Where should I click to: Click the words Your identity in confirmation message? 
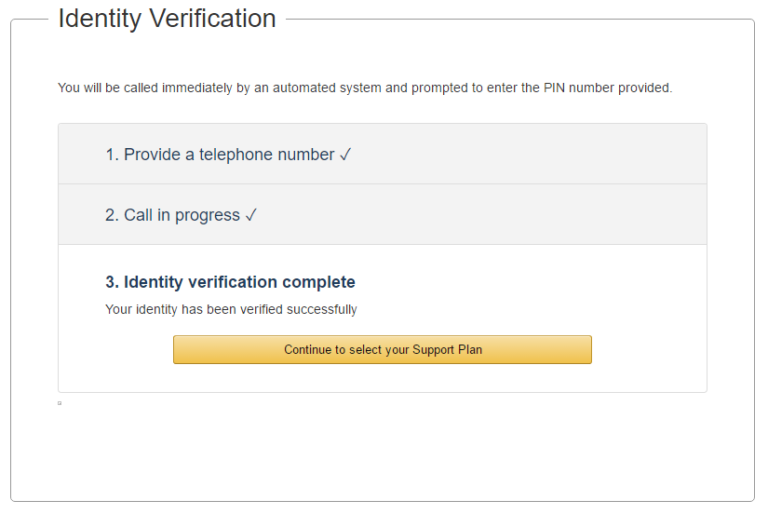130,310
